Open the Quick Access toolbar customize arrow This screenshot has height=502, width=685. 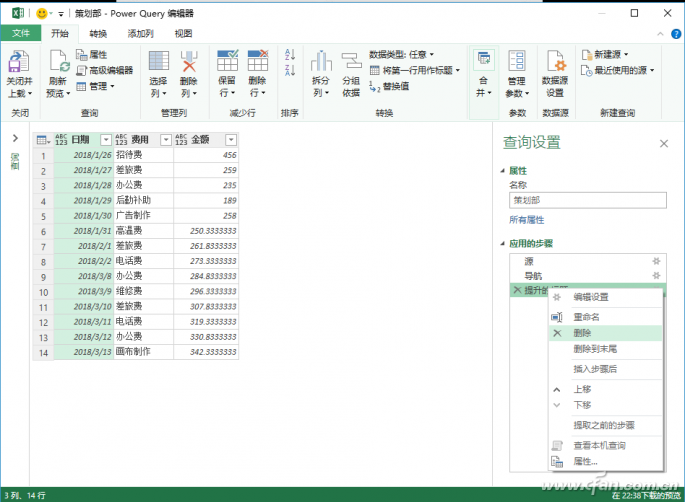pos(61,14)
